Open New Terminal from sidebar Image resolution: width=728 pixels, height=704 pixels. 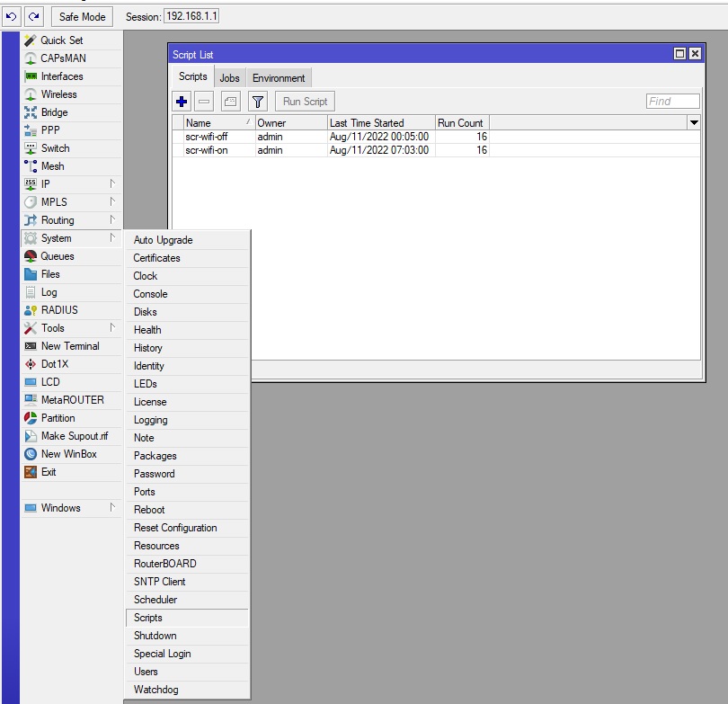coord(72,346)
